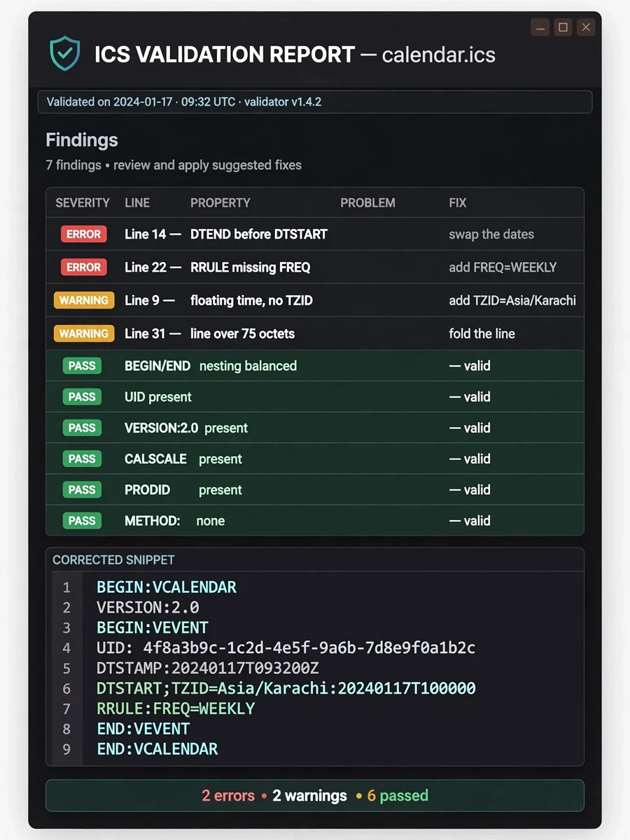Click the CORRECTED SNIPPET panel header
Image resolution: width=630 pixels, height=840 pixels.
pyautogui.click(x=113, y=560)
